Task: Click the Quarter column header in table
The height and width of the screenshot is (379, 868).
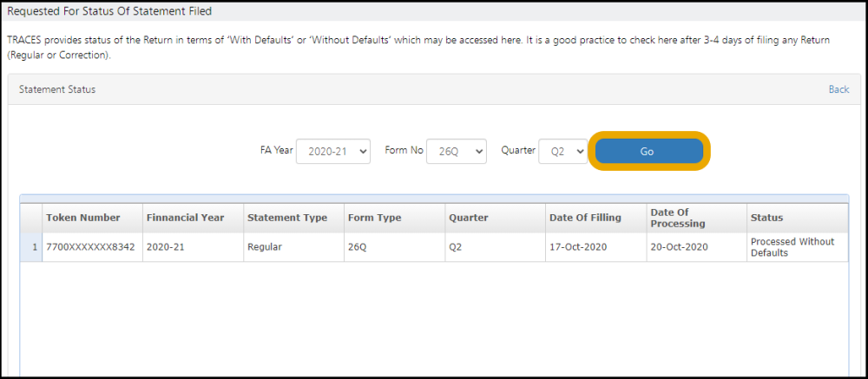Action: click(496, 218)
